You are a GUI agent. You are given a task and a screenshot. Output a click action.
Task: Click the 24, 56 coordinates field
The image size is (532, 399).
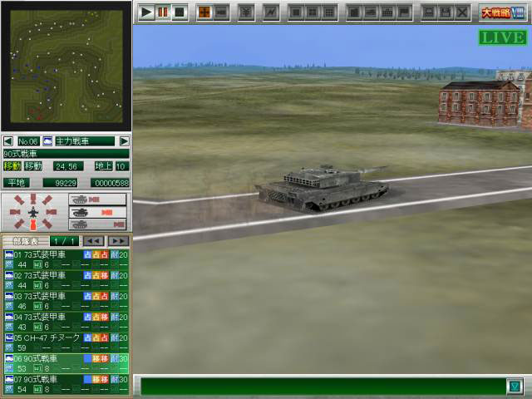68,166
